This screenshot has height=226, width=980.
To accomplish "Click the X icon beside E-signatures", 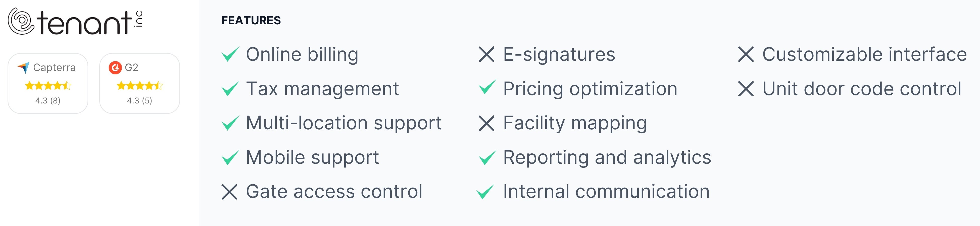I will pos(486,54).
